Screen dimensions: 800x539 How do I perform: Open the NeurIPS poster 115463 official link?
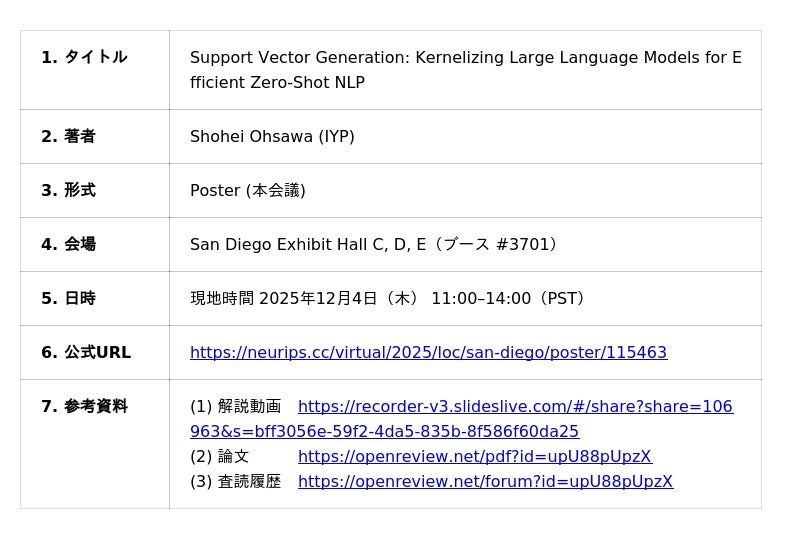[x=428, y=352]
